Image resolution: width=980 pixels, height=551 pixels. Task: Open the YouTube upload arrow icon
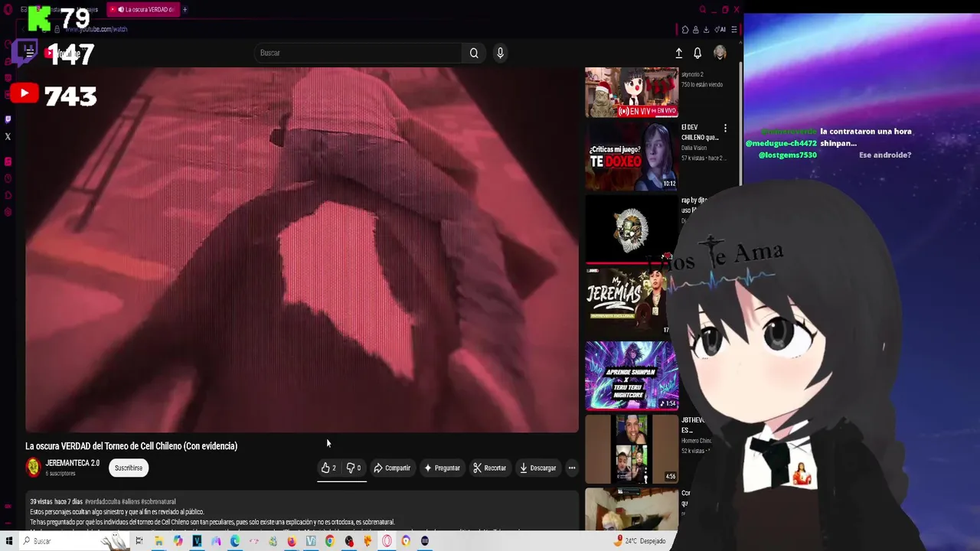[x=678, y=53]
